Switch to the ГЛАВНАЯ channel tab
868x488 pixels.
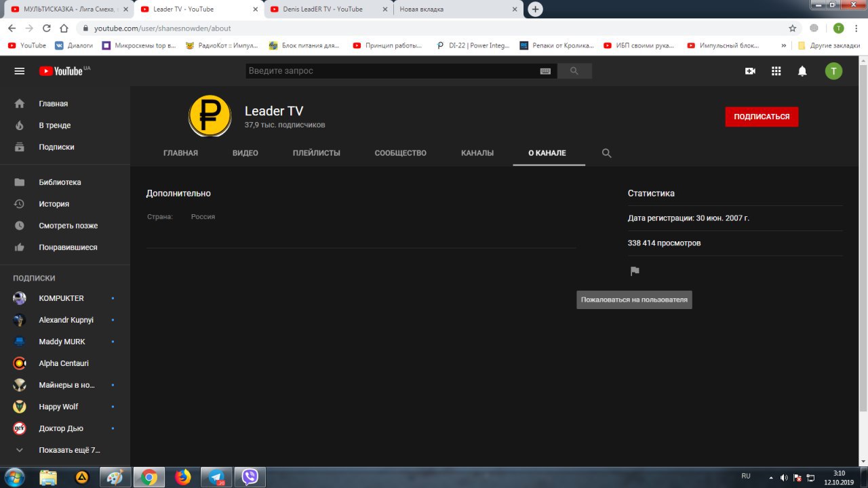(180, 153)
